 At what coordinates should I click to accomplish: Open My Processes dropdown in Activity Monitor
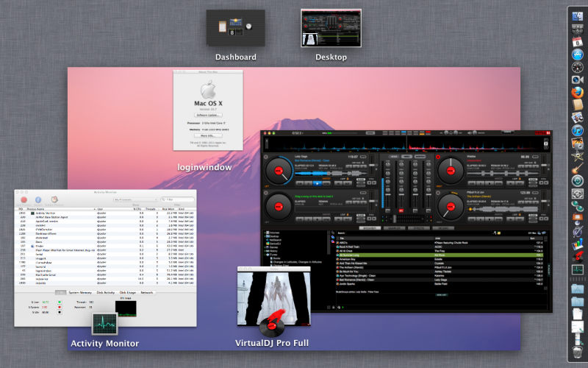click(135, 199)
